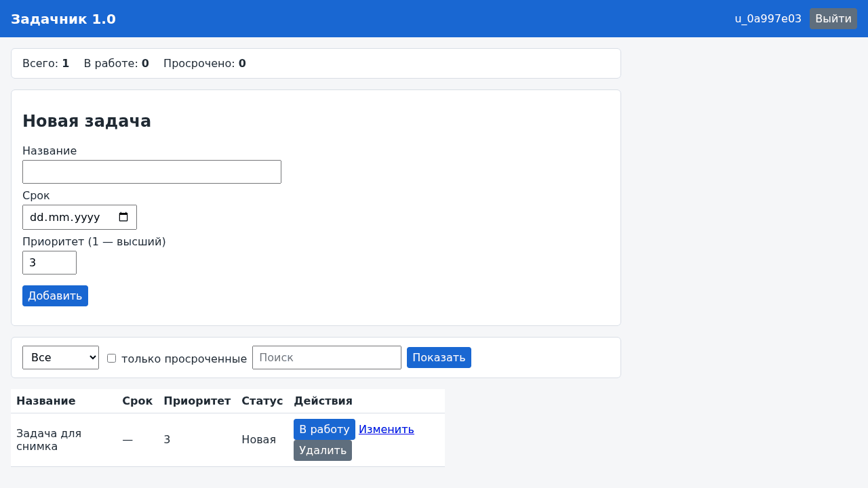Focus the Приоритет number field

click(50, 262)
